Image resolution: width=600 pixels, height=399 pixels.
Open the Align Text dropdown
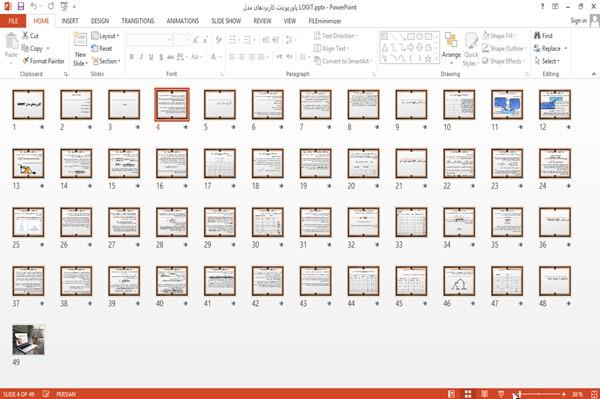coord(331,48)
